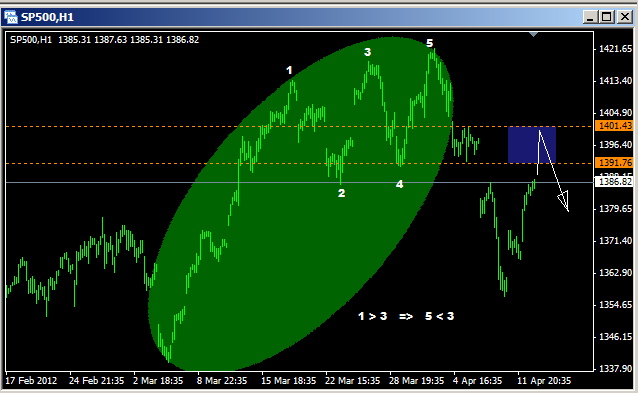
Task: Click the wave label 5
Action: tap(430, 43)
